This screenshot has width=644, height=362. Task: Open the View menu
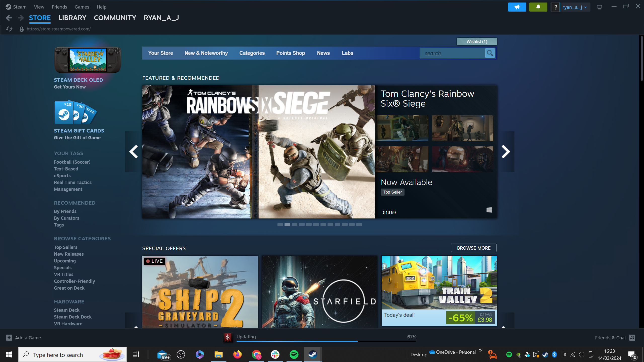39,7
